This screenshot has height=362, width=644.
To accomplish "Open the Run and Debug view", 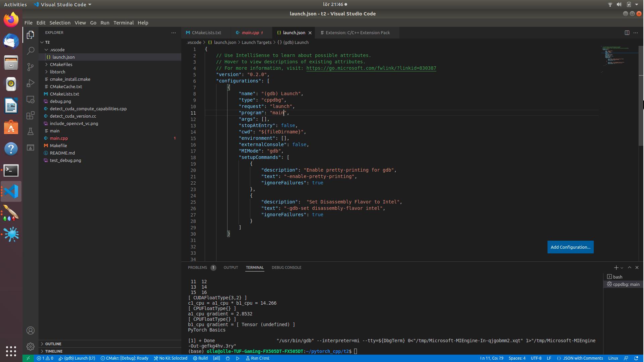I will coord(30,83).
